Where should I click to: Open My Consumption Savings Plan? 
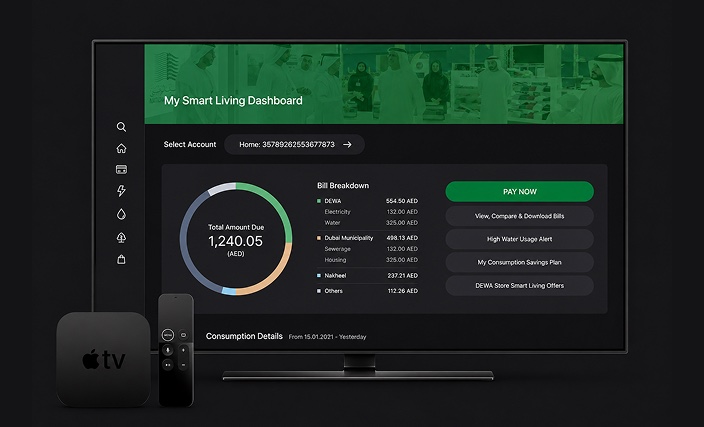(x=519, y=262)
